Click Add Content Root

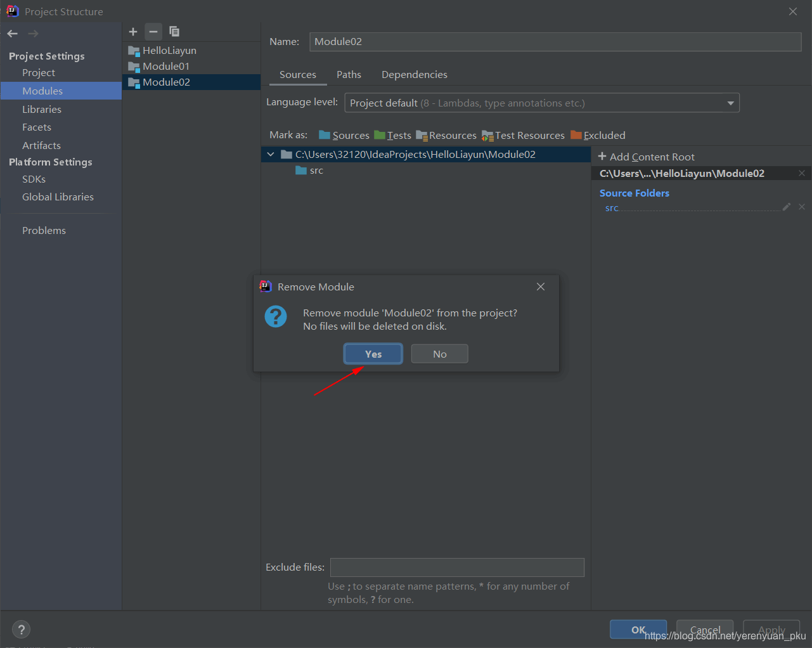point(646,157)
